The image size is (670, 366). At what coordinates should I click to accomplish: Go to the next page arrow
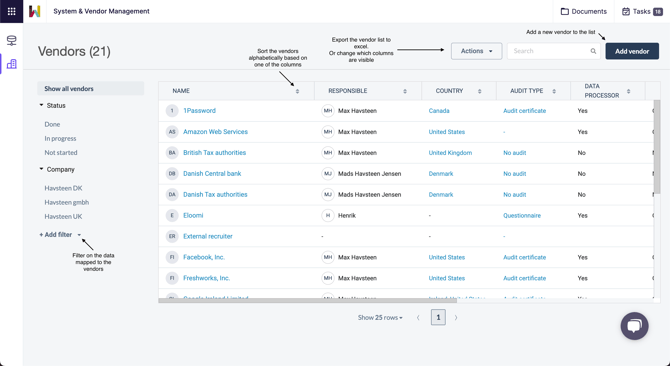(x=456, y=318)
